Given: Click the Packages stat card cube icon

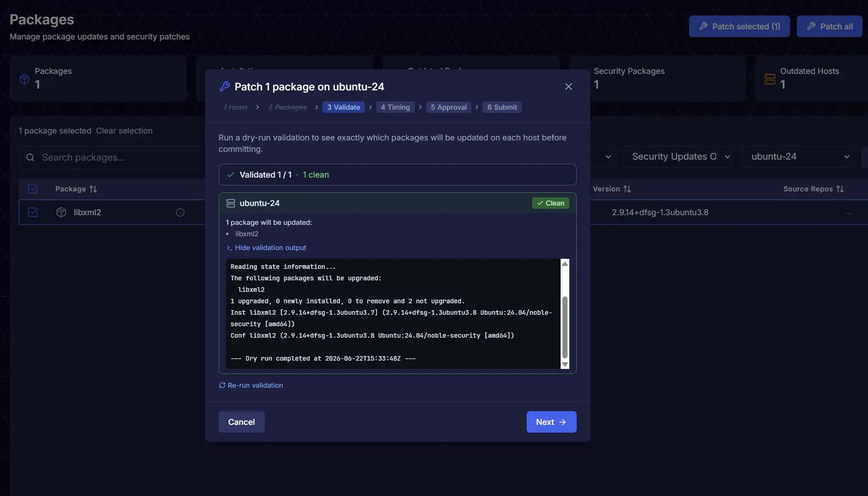Looking at the screenshot, I should coord(24,79).
